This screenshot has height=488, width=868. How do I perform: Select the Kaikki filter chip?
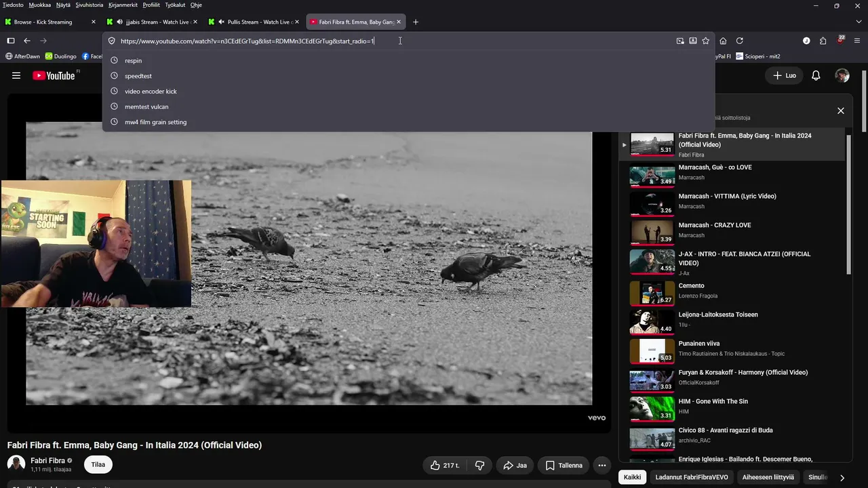tap(632, 477)
